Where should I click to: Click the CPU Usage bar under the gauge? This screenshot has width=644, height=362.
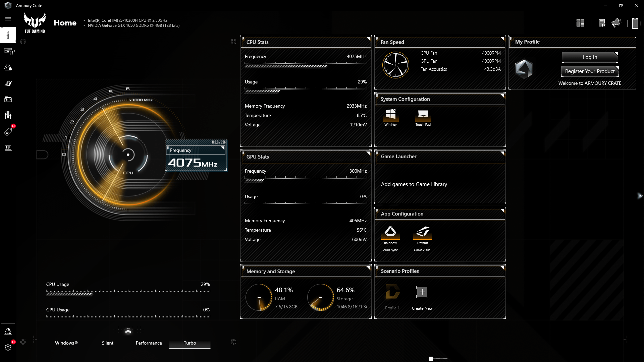pyautogui.click(x=128, y=292)
